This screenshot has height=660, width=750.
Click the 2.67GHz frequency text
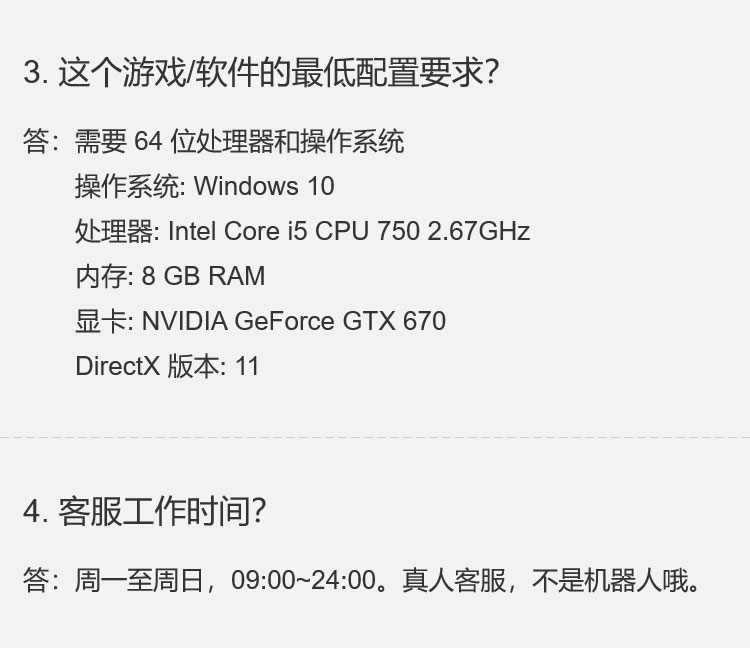(479, 231)
